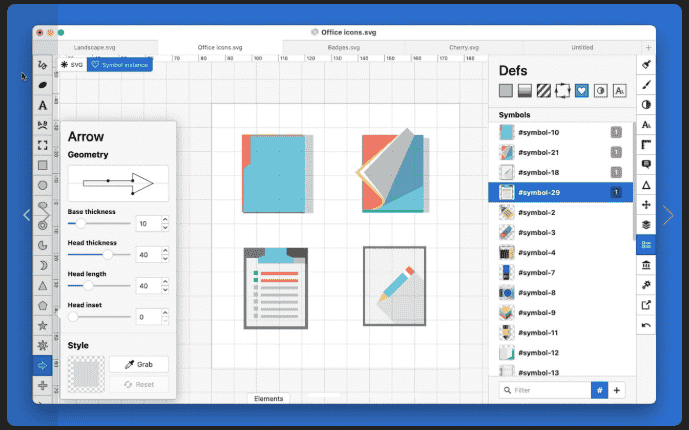Click the Symbol instance breadcrumb
Viewport: 689px width, 430px height.
[120, 65]
